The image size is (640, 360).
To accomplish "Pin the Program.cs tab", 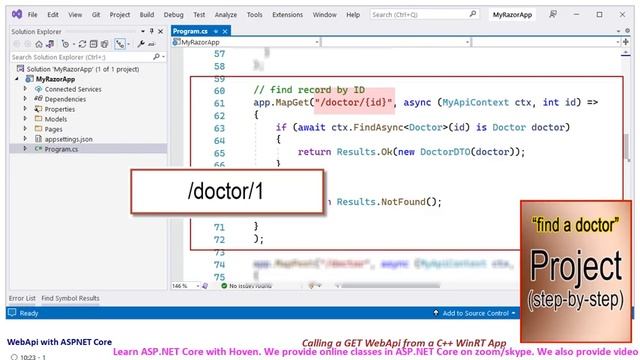I will point(216,31).
